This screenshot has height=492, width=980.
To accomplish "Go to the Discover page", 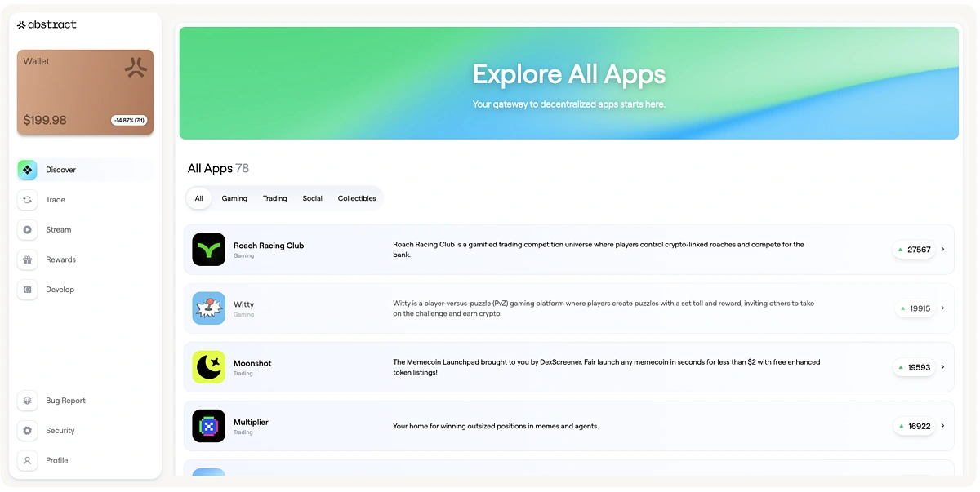I will click(x=85, y=170).
